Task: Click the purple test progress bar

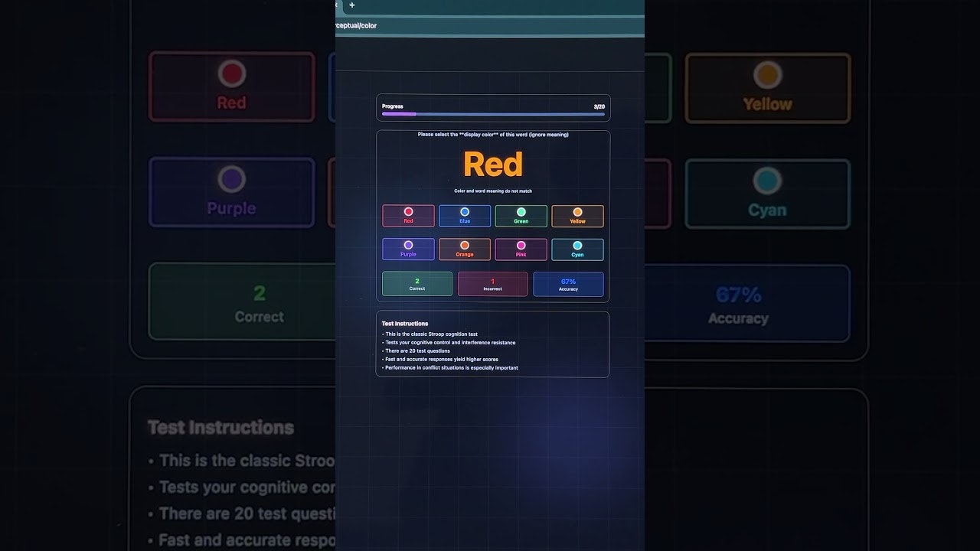Action: pyautogui.click(x=493, y=114)
